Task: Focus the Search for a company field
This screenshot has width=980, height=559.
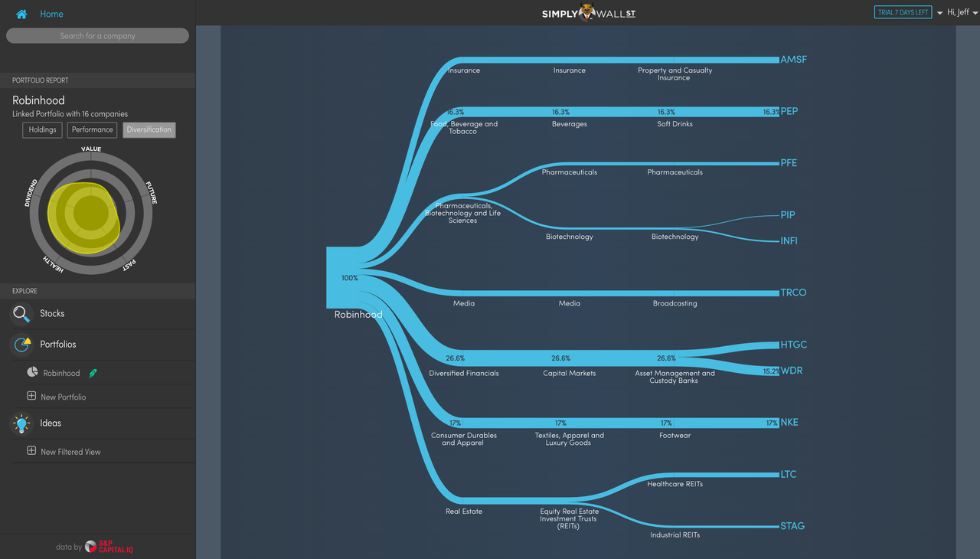Action: [x=97, y=36]
